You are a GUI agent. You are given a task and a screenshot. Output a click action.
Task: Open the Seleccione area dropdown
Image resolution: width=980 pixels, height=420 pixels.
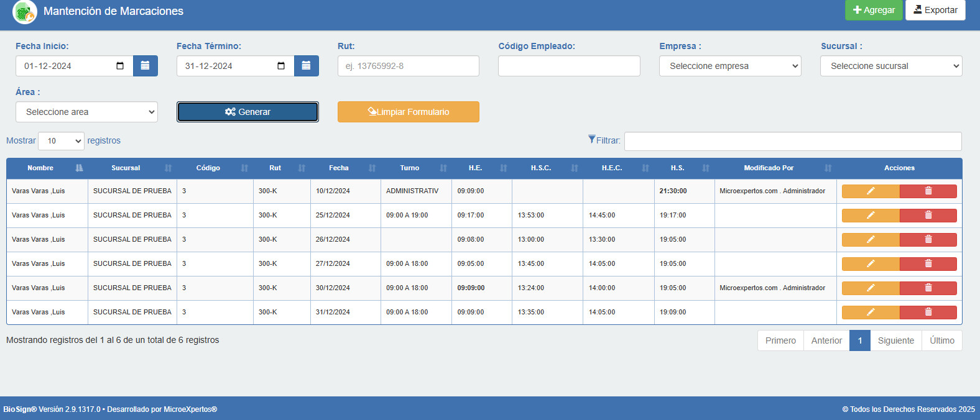pos(86,112)
